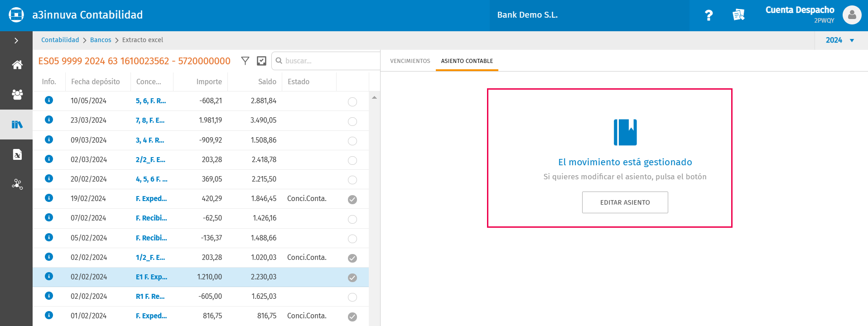Switch to the VENCIMIENTOS tab

410,61
